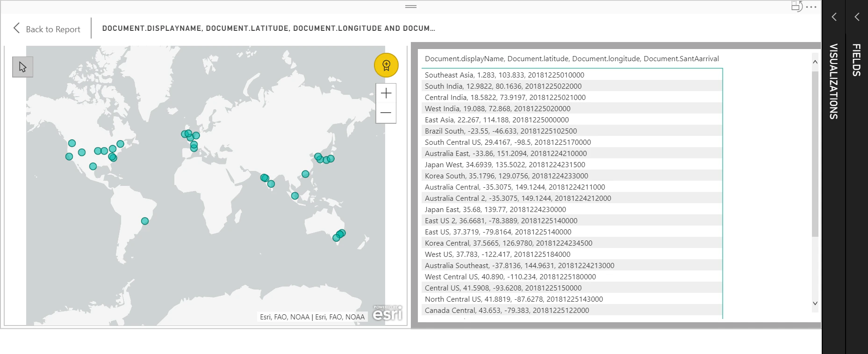Viewport: 868px width, 354px height.
Task: Click the Back to Report arrow
Action: coord(17,28)
